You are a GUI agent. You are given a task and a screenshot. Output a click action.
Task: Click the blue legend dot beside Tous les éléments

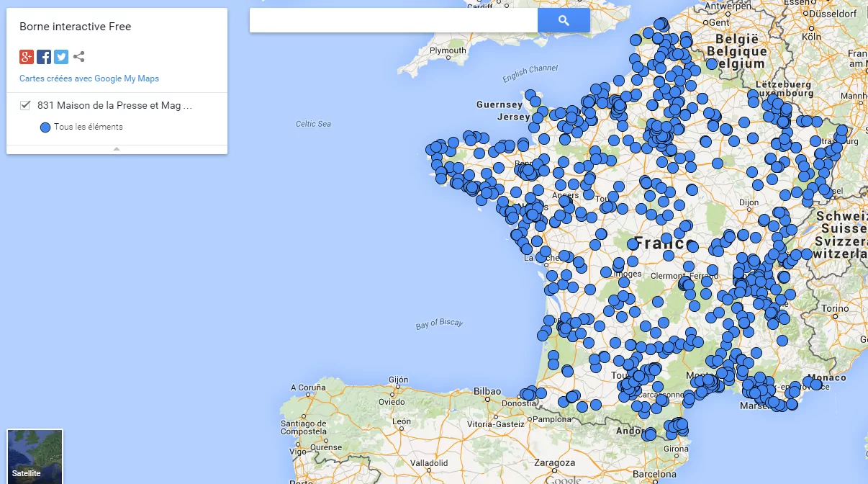click(x=45, y=127)
